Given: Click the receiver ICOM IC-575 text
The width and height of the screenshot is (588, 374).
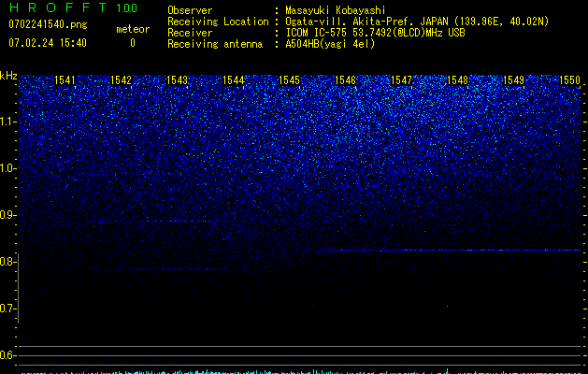Looking at the screenshot, I should [x=375, y=33].
